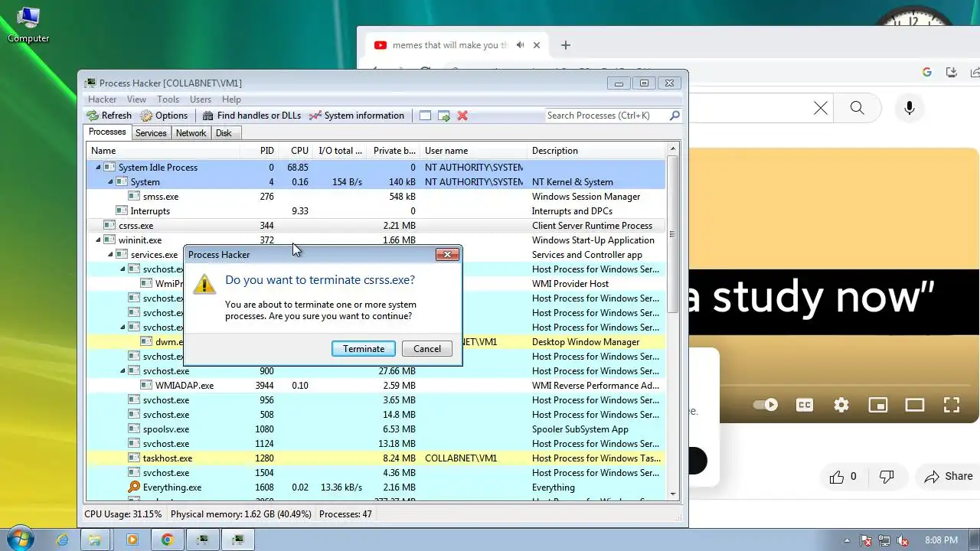Launch Internet Explorer from the taskbar
The image size is (980, 551).
62,540
